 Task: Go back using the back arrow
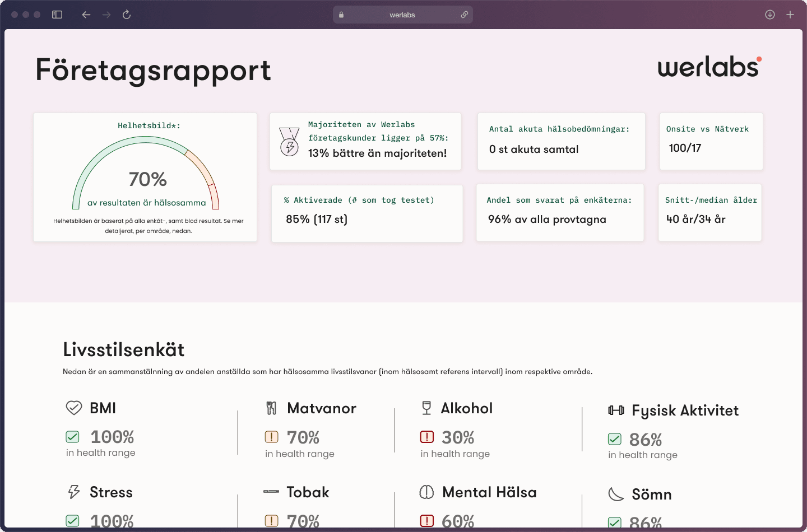pos(86,15)
